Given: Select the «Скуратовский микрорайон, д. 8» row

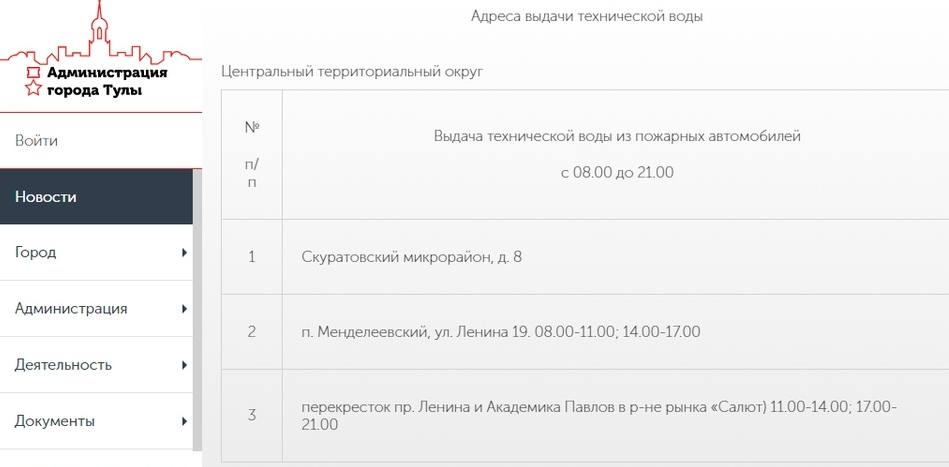Looking at the screenshot, I should point(411,257).
